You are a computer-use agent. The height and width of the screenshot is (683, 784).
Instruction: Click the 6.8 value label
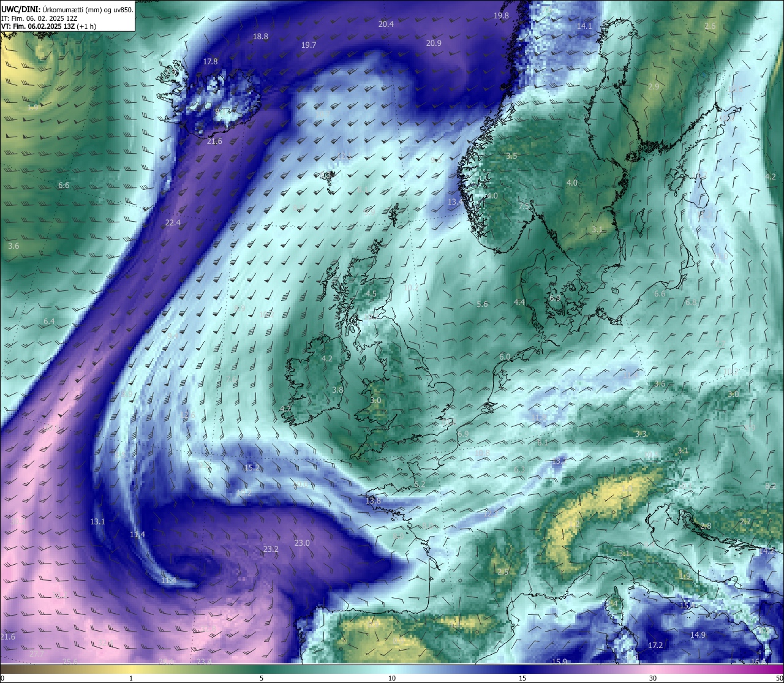pos(691,302)
